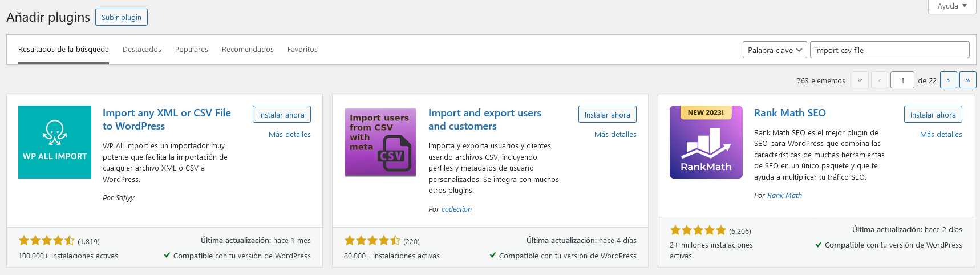The image size is (980, 275).
Task: View the Favoritos tab
Action: coord(302,50)
